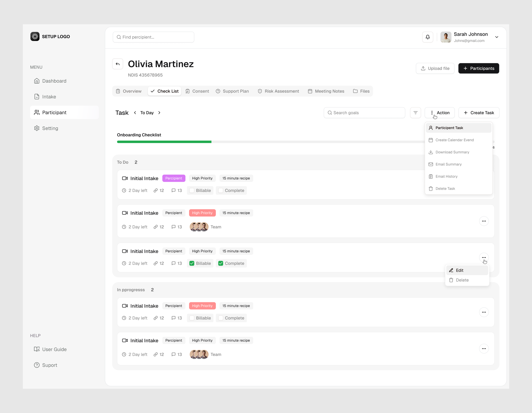This screenshot has height=413, width=532.
Task: Enable Complete on the first In pprogresss task
Action: (x=221, y=318)
